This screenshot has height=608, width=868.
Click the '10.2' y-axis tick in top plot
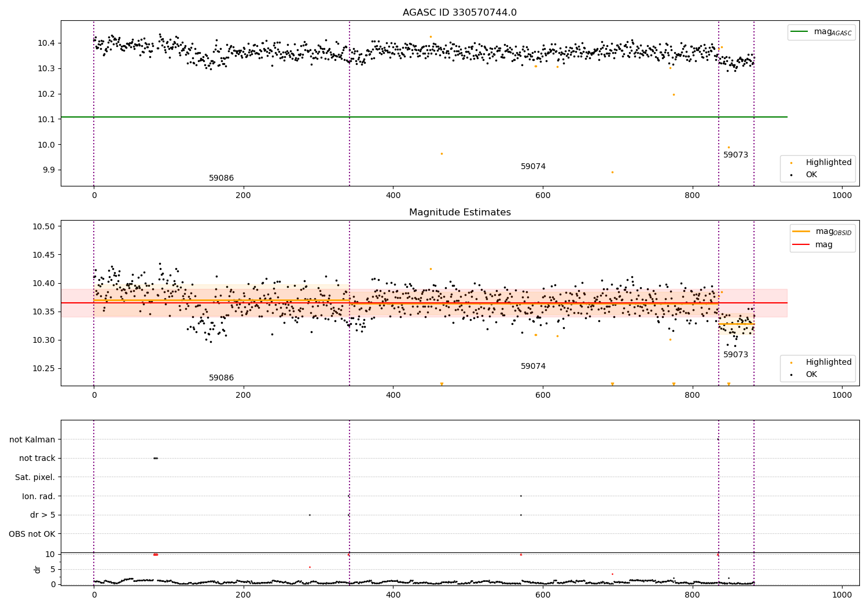coord(46,94)
